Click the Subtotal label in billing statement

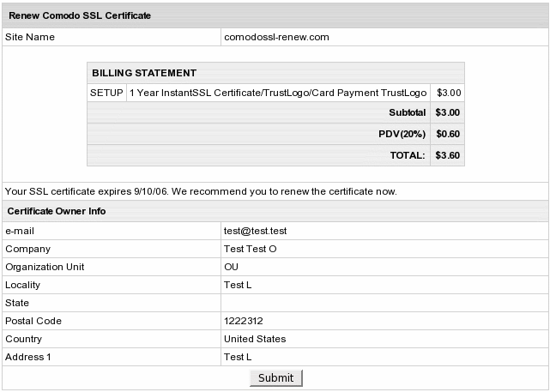coord(407,112)
